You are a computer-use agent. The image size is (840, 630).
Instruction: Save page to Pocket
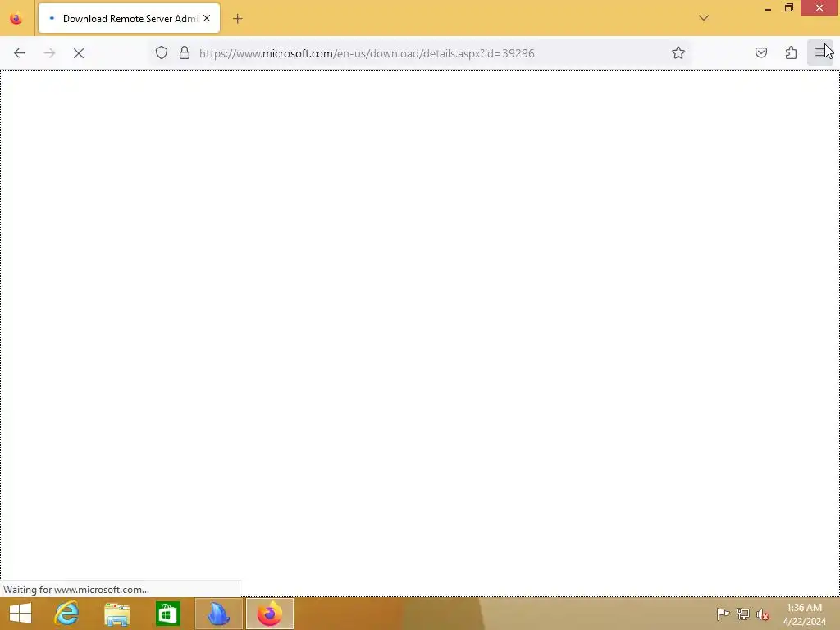tap(760, 52)
